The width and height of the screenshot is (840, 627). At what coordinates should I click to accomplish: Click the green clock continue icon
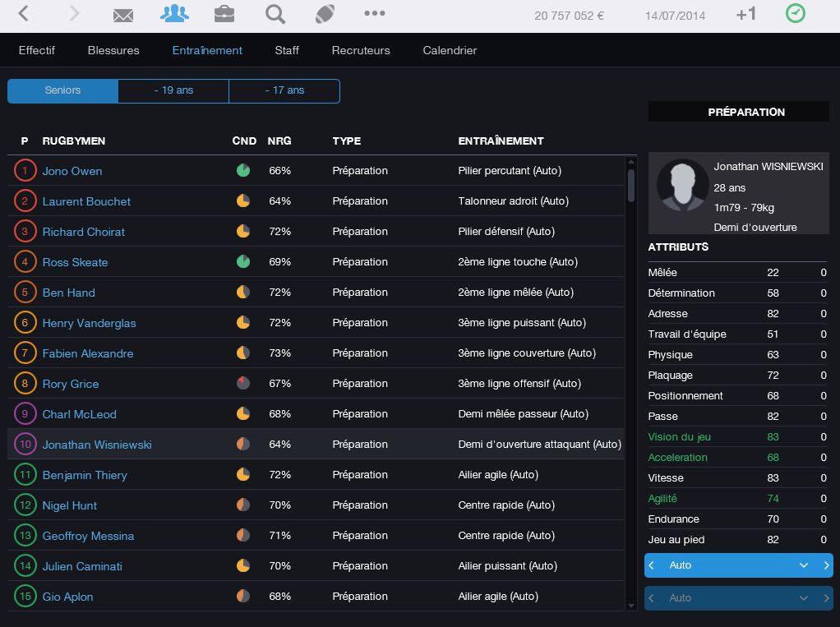tap(795, 14)
